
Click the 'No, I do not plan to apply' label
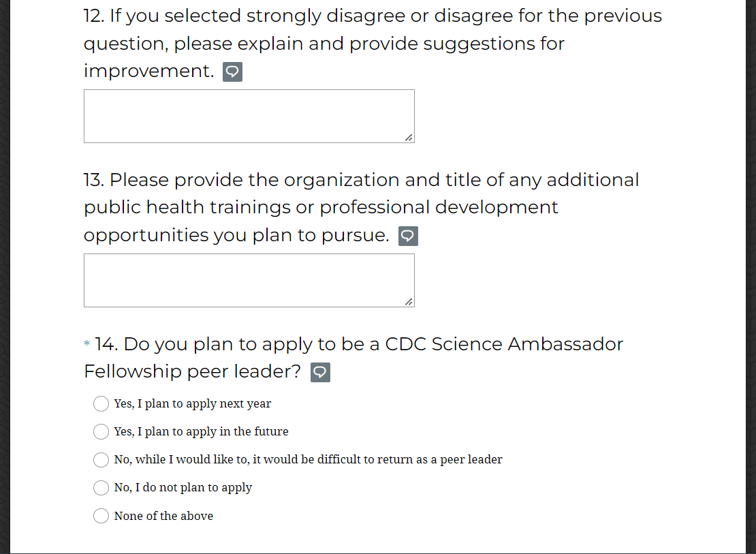(183, 488)
